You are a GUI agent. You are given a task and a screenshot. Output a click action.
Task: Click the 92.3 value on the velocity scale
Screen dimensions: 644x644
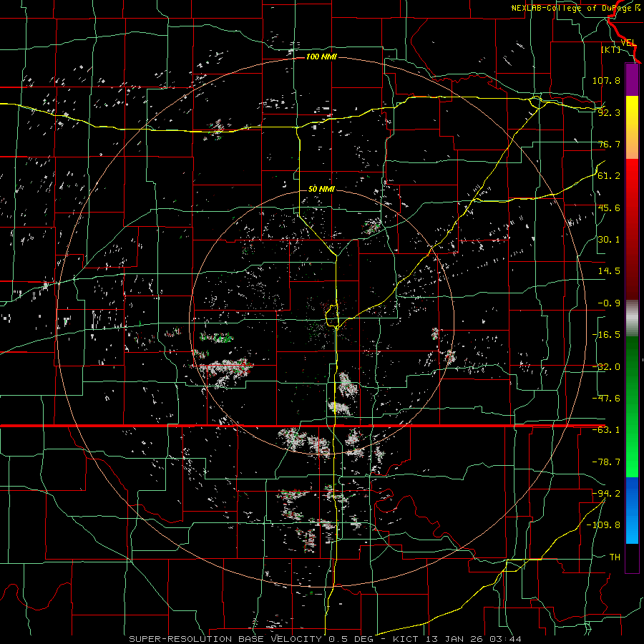[609, 112]
